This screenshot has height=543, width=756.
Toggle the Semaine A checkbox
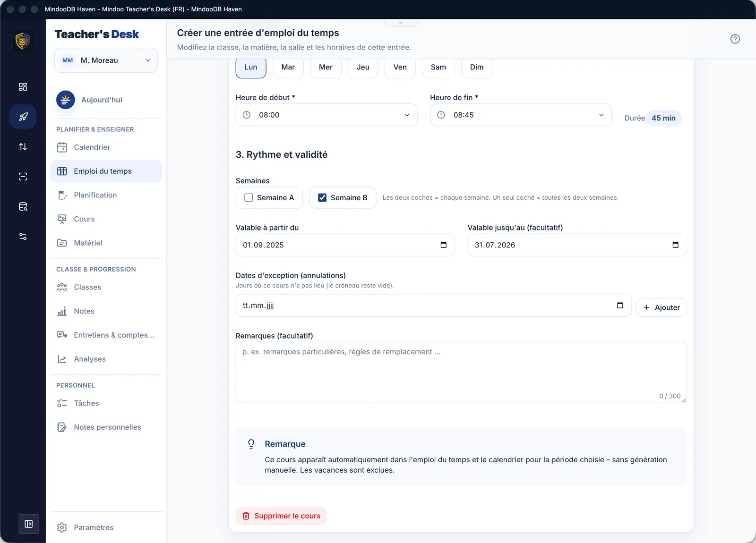pos(249,197)
